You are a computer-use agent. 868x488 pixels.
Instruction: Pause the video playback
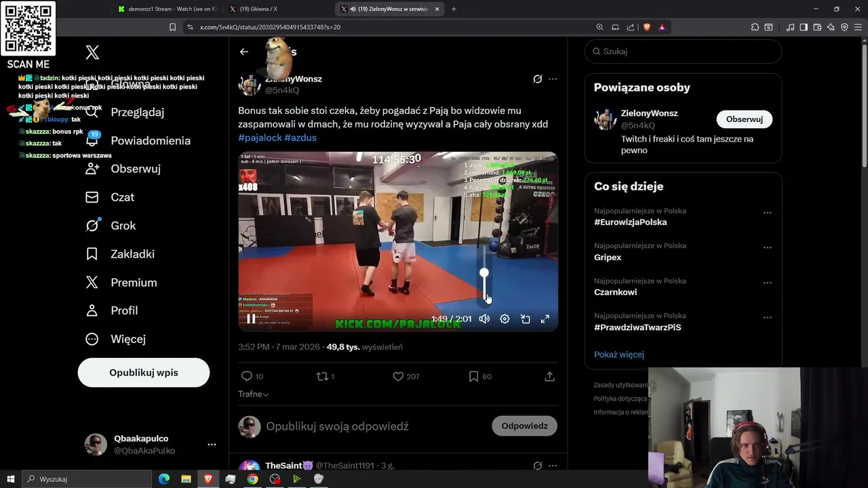251,319
